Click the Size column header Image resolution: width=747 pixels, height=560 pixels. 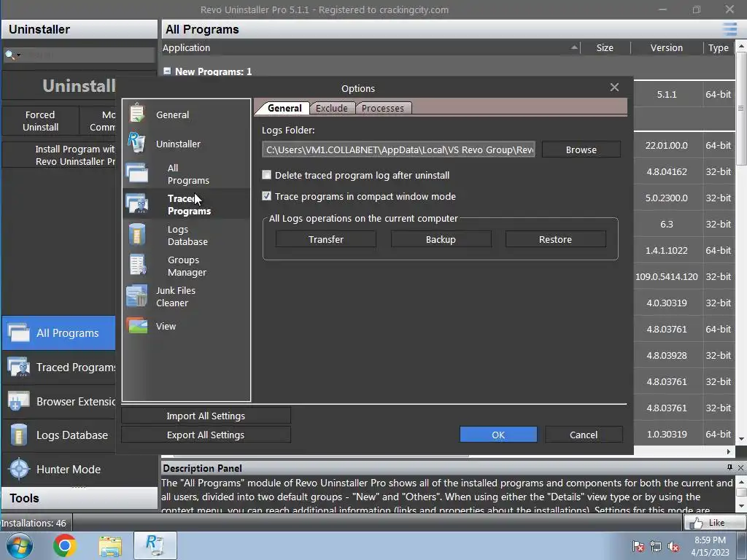click(605, 47)
